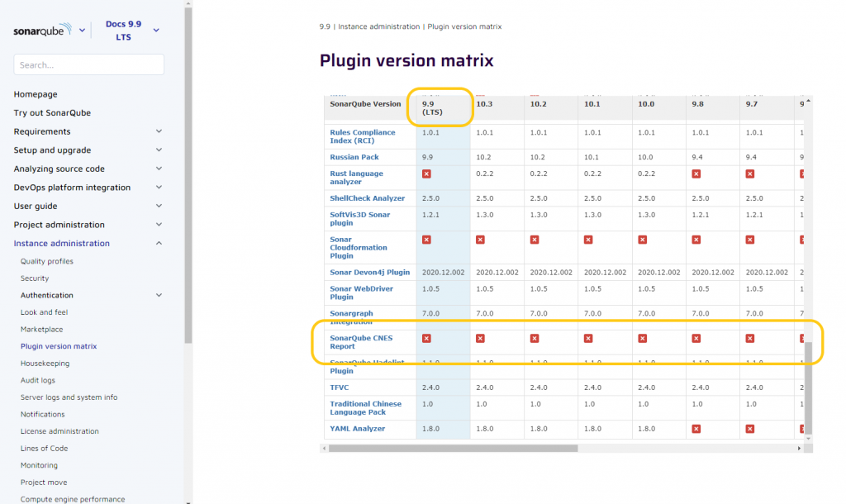Click Instance administration breadcrumb link
The width and height of the screenshot is (846, 504).
(x=378, y=26)
